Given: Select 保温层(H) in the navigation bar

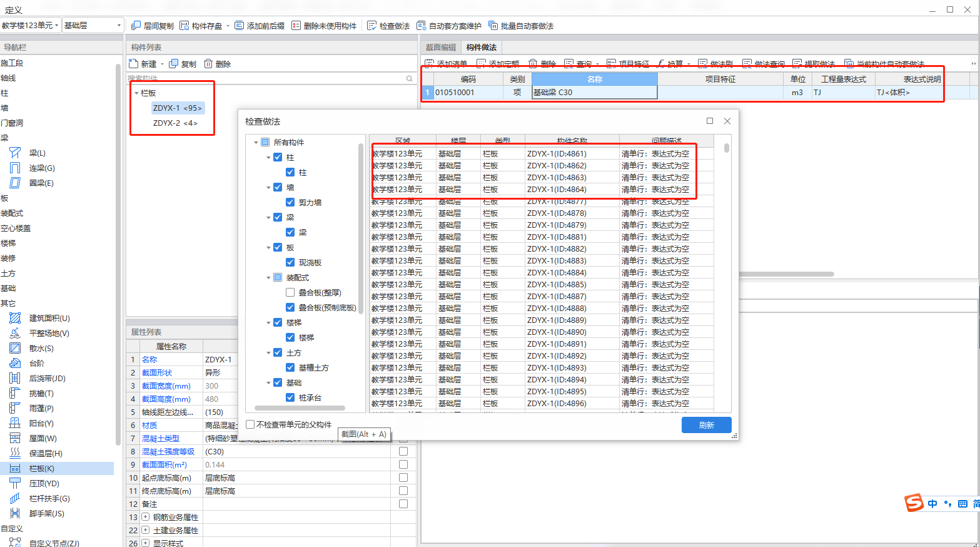Looking at the screenshot, I should (46, 453).
